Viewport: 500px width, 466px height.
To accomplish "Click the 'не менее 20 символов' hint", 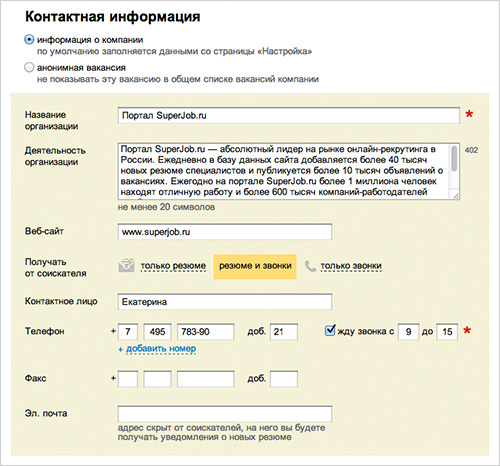I will [166, 207].
